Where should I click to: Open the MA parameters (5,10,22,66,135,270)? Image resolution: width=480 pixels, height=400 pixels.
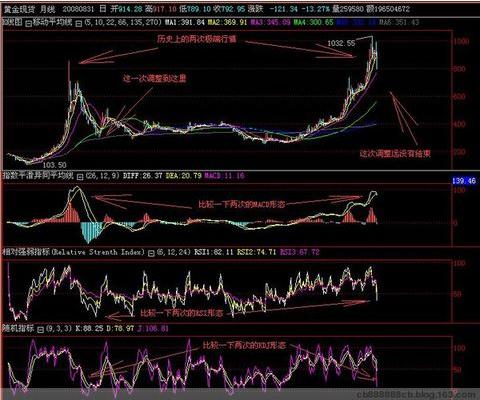point(123,23)
